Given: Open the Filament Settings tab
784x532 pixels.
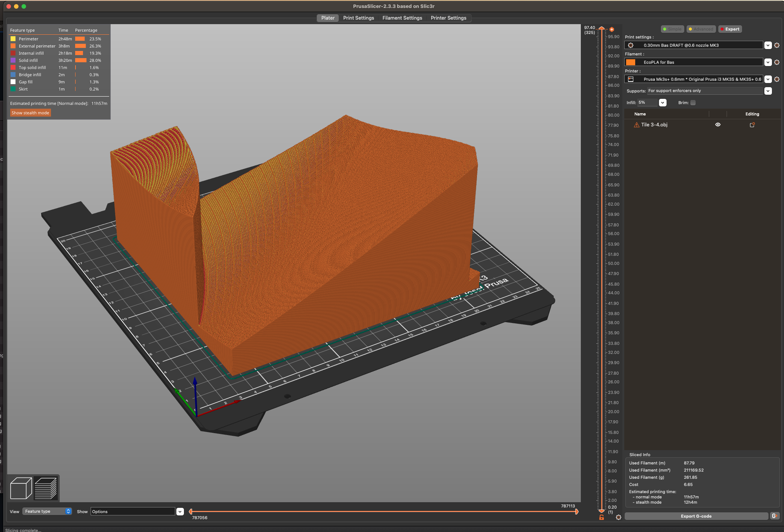Looking at the screenshot, I should pos(402,18).
